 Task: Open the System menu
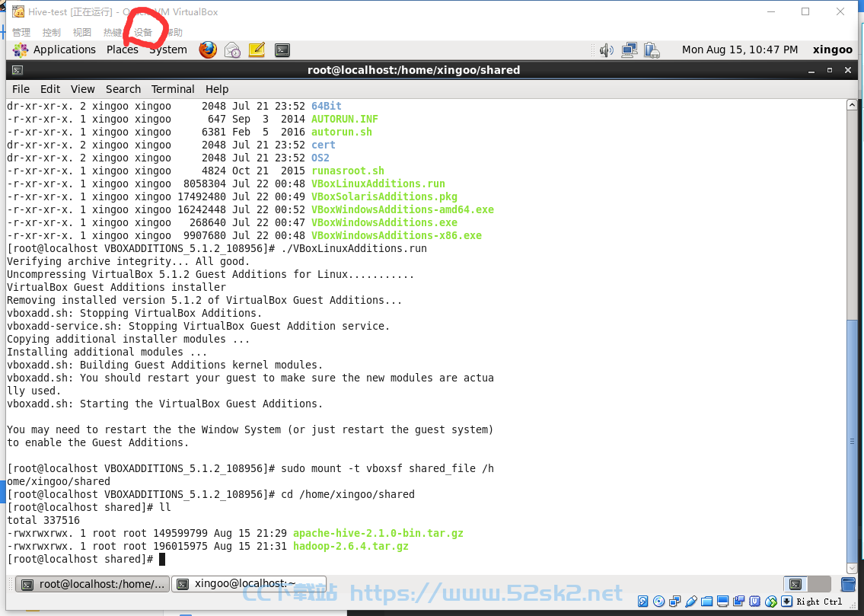(x=168, y=49)
